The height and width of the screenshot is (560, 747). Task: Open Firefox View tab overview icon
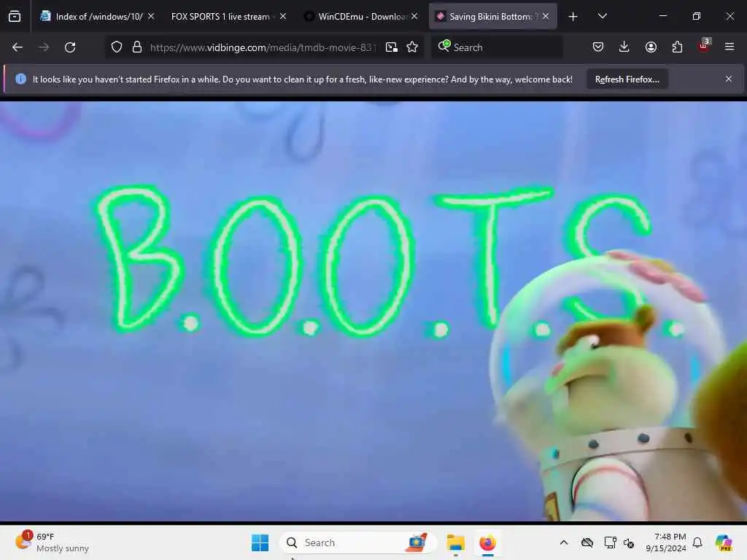[15, 17]
